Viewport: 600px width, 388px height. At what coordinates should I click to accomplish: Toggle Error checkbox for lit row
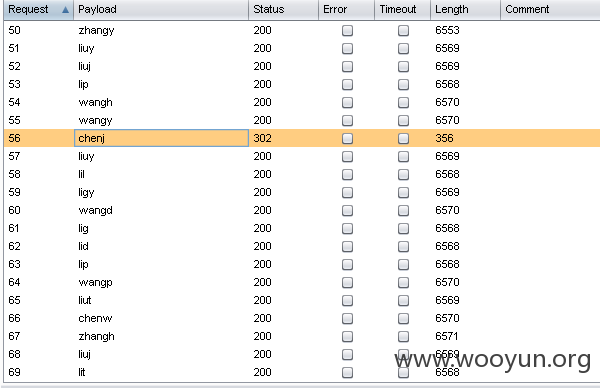click(x=347, y=372)
